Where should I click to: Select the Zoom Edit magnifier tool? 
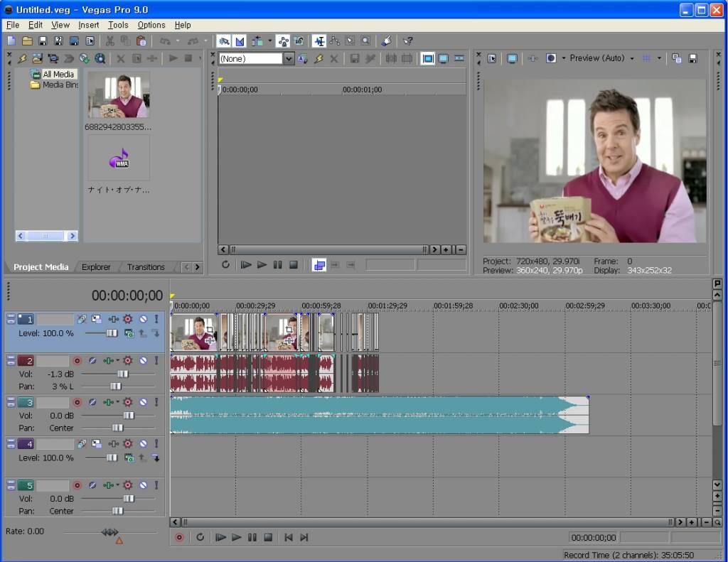pyautogui.click(x=366, y=41)
